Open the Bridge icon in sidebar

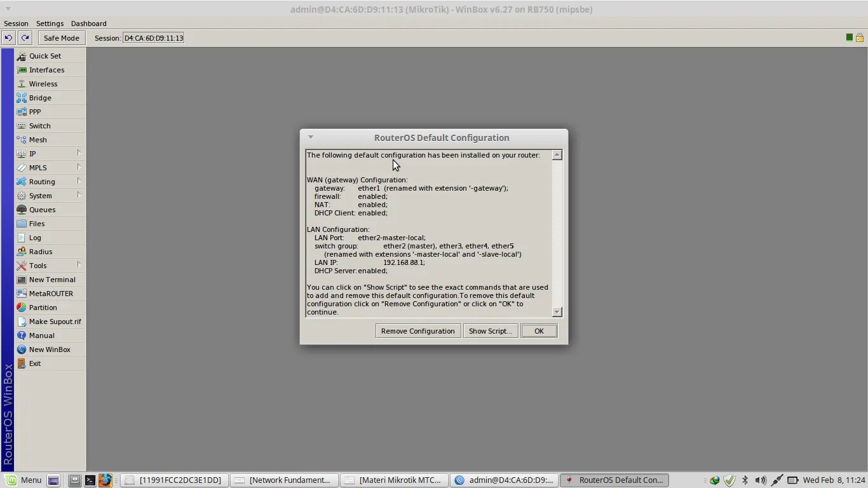point(22,98)
